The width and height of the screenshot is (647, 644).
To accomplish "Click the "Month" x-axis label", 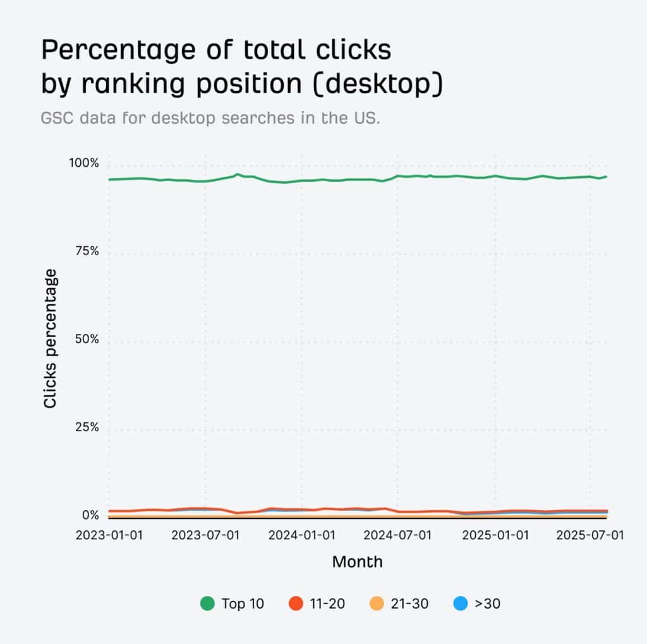I will coord(357,561).
